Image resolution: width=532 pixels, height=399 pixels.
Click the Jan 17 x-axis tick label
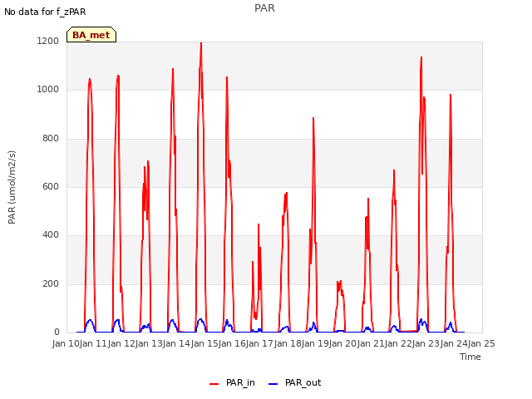click(x=259, y=343)
